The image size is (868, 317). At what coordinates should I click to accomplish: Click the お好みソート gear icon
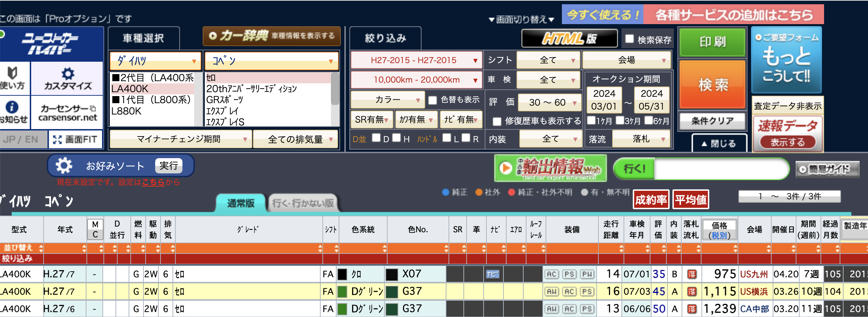tap(64, 165)
